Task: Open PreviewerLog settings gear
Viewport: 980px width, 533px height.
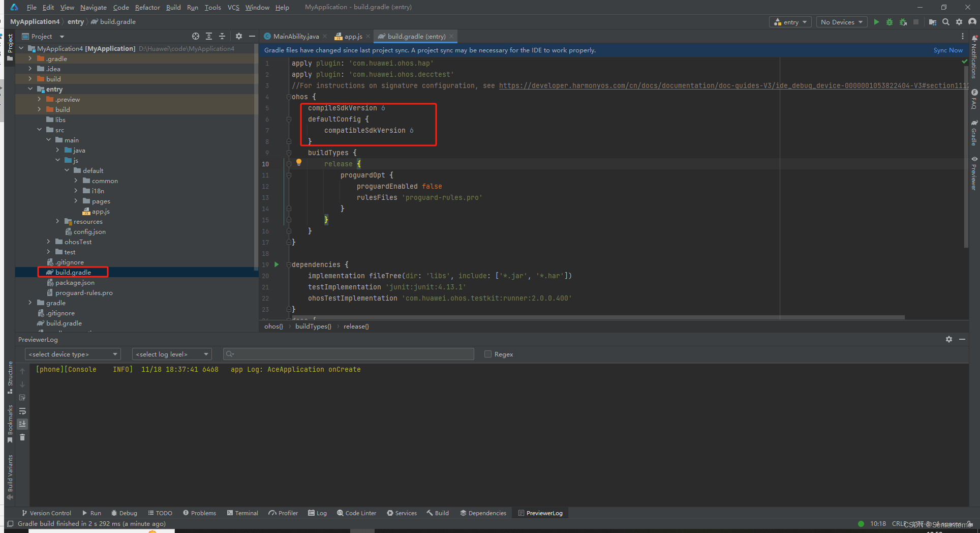Action: [949, 339]
